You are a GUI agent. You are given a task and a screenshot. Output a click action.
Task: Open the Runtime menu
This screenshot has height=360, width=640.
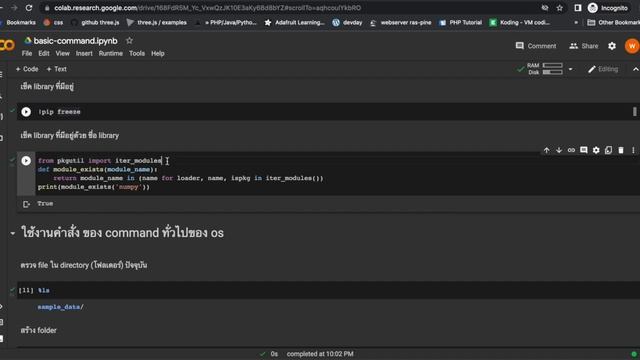[x=111, y=53]
